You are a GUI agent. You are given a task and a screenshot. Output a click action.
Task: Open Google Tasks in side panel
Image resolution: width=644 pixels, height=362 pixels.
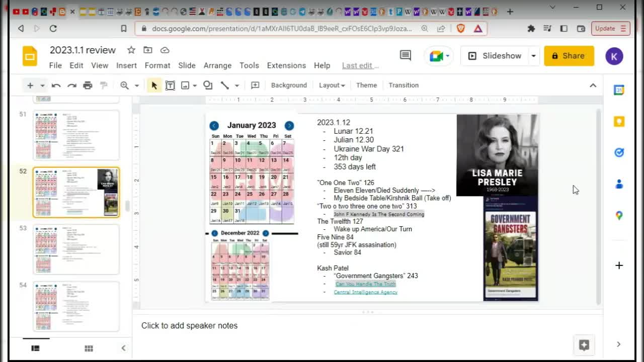pos(619,153)
